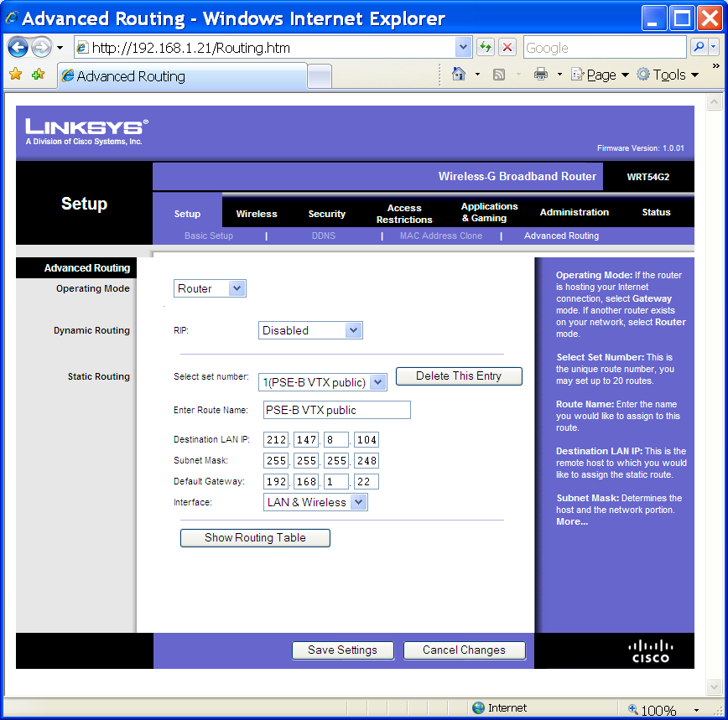Click the Add to Favorites star icon
Image resolution: width=728 pixels, height=720 pixels.
pos(37,75)
